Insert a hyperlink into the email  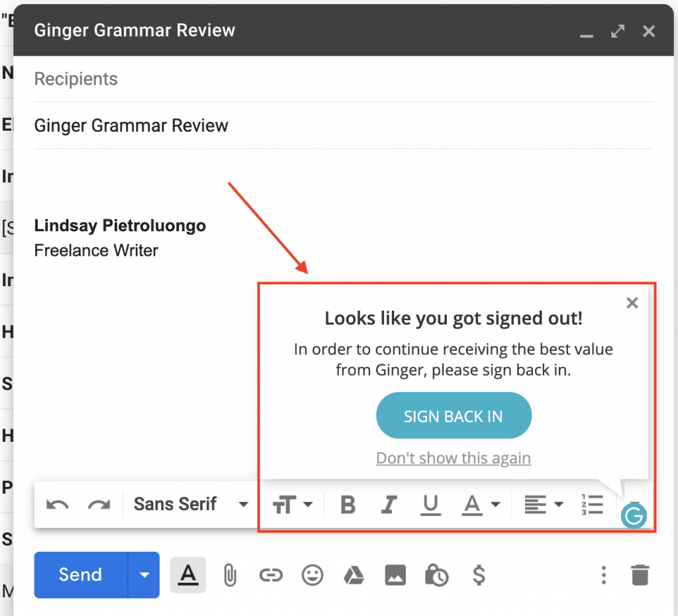pos(271,575)
